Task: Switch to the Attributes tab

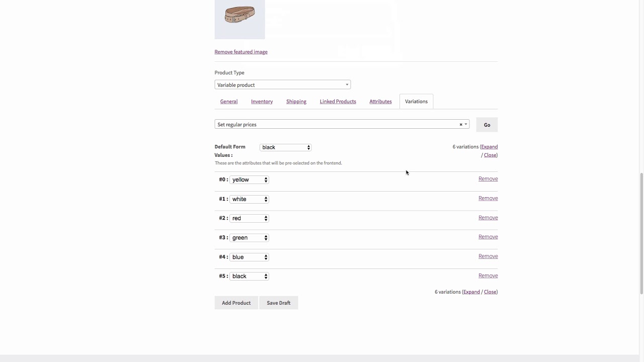Action: pyautogui.click(x=380, y=102)
